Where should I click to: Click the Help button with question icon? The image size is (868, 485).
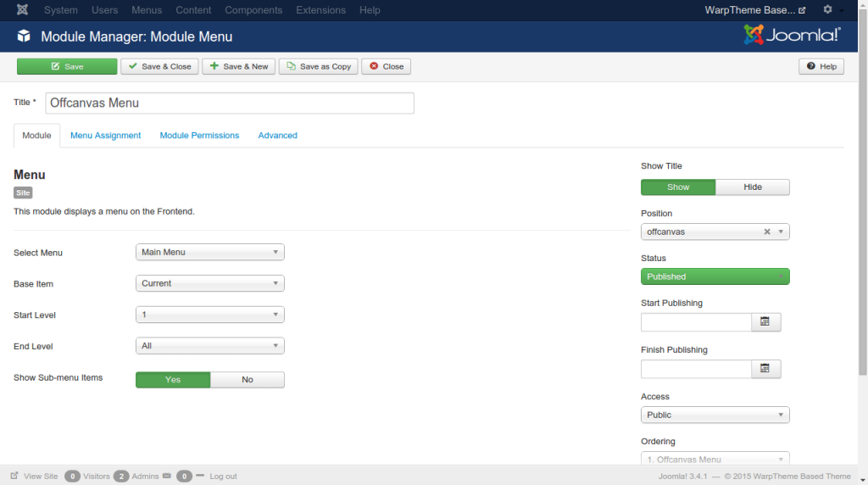821,66
